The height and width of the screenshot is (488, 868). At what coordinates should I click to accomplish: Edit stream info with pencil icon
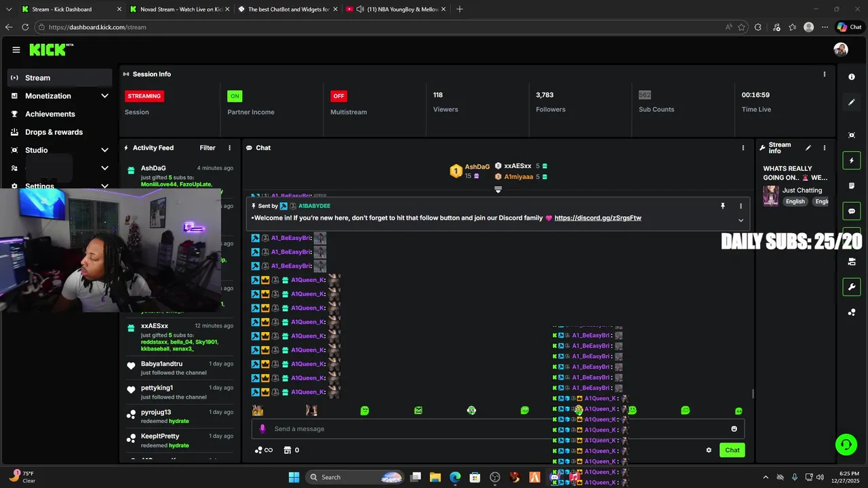pos(808,148)
